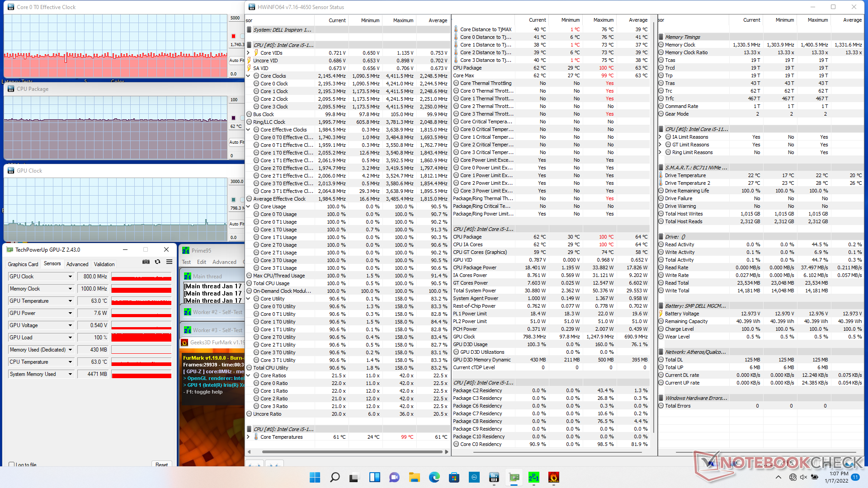Image resolution: width=868 pixels, height=488 pixels.
Task: Click GPU-Z refresh icon
Action: 157,262
